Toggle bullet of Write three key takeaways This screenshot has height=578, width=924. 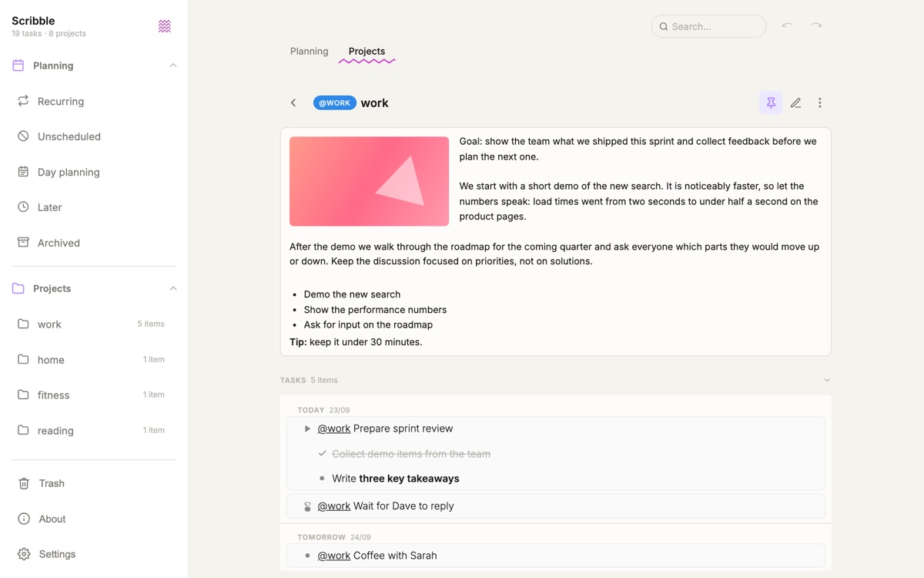pyautogui.click(x=322, y=478)
